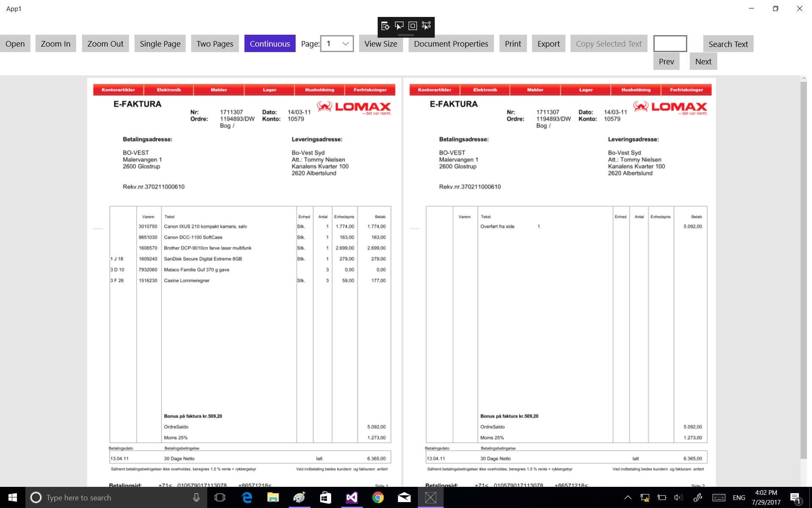Click 'Overført fra side' text on page 2
This screenshot has height=508, width=812.
tap(497, 226)
